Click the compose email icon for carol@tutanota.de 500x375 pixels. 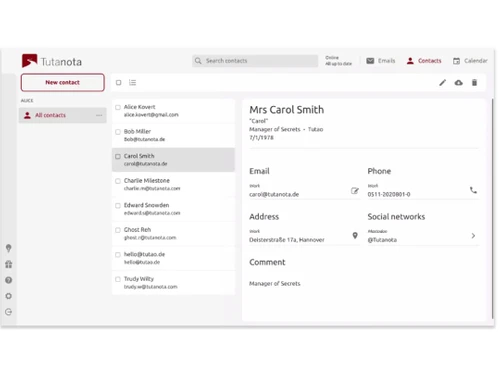[355, 191]
